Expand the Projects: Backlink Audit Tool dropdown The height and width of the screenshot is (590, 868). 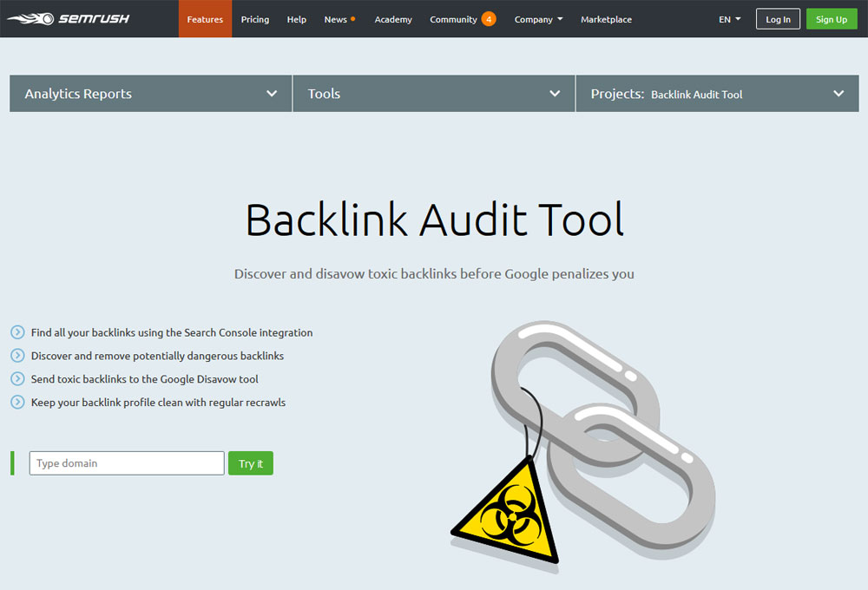718,94
